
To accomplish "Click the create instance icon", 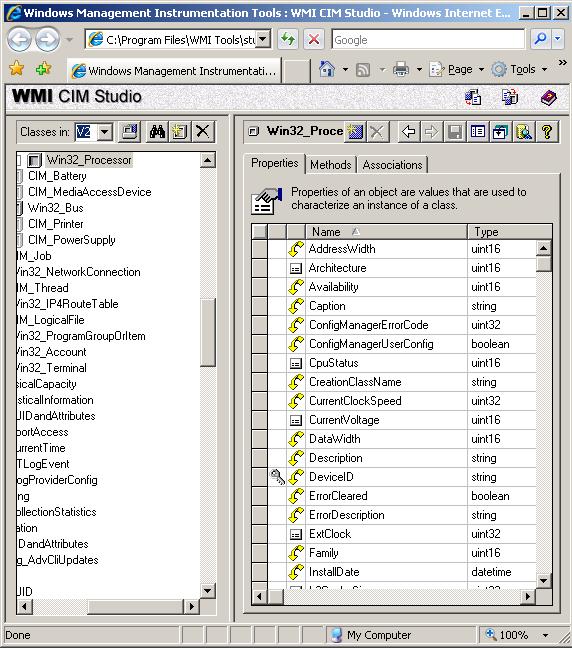I will pyautogui.click(x=355, y=132).
